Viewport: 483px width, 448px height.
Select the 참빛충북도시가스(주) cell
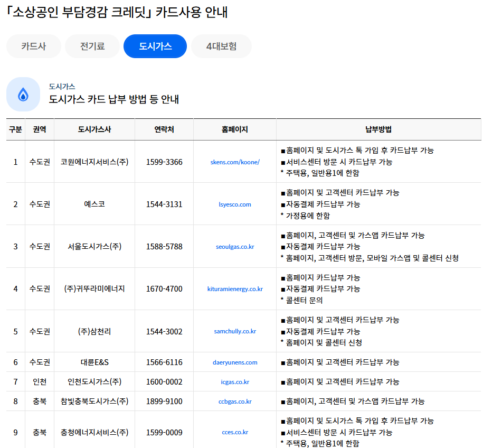pyautogui.click(x=94, y=401)
